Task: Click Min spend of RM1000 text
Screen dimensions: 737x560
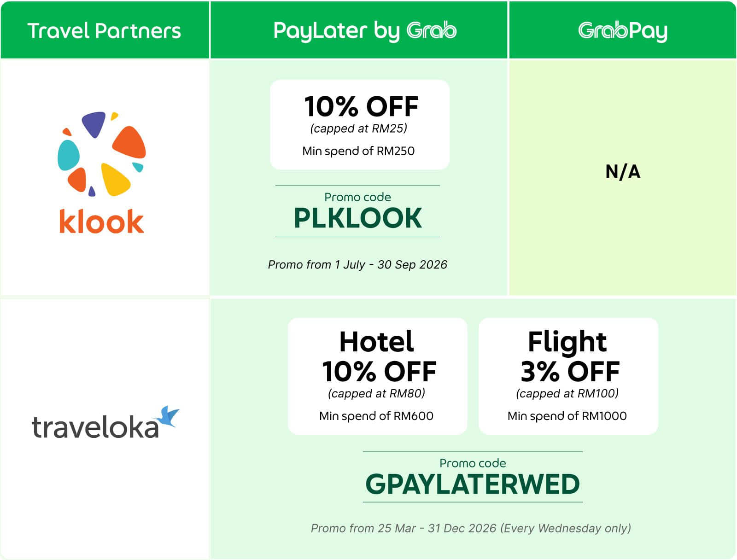Action: click(567, 416)
